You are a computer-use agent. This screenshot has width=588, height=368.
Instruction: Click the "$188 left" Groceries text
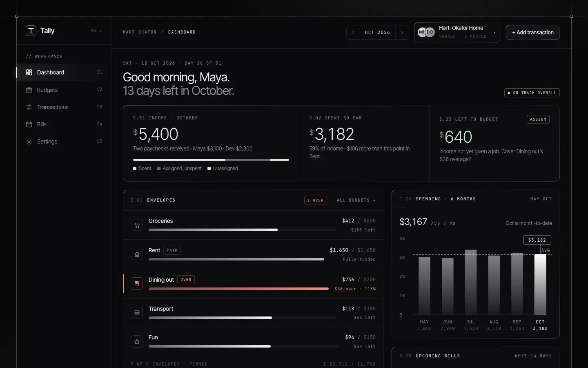tap(363, 230)
